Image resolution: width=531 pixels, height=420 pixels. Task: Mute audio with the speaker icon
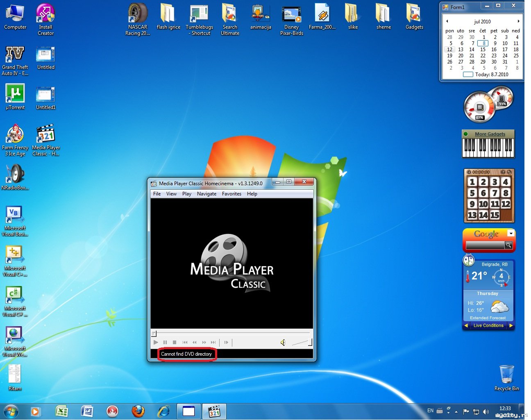pos(283,343)
